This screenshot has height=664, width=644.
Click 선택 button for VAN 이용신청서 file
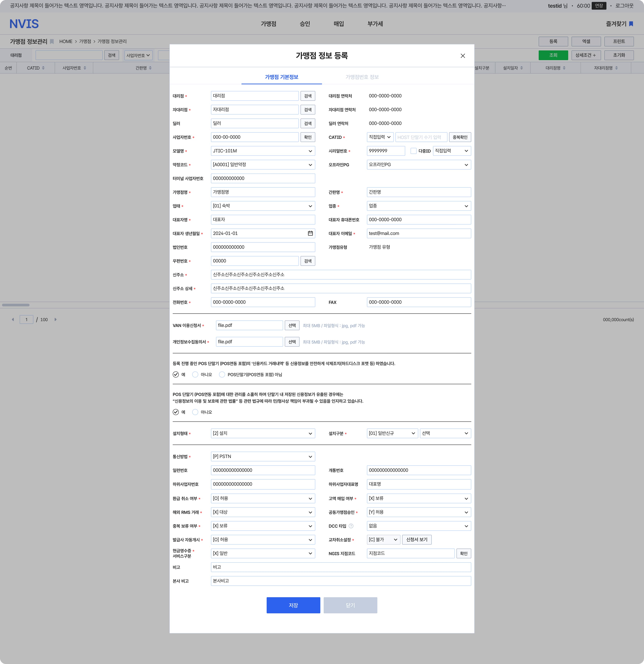tap(292, 326)
